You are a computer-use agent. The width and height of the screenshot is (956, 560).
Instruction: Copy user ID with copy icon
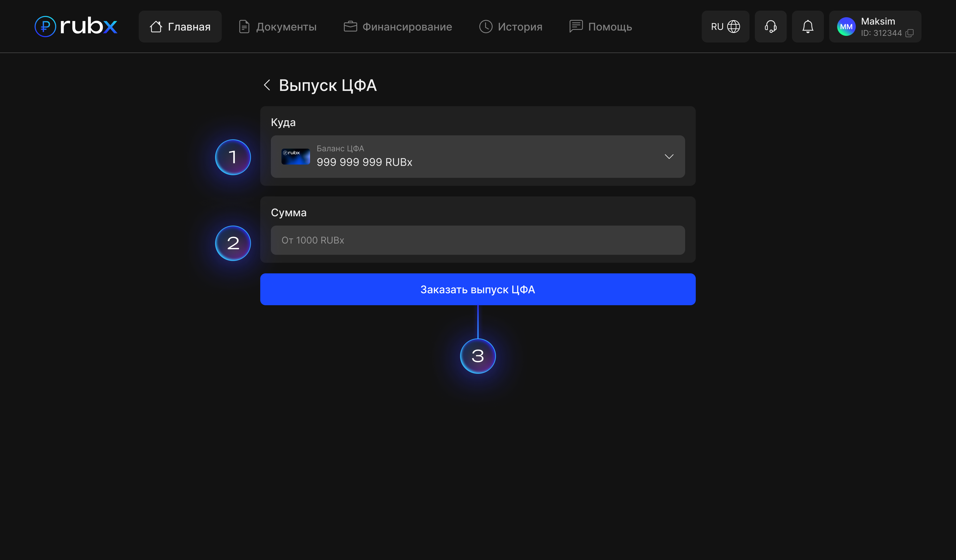pyautogui.click(x=909, y=33)
